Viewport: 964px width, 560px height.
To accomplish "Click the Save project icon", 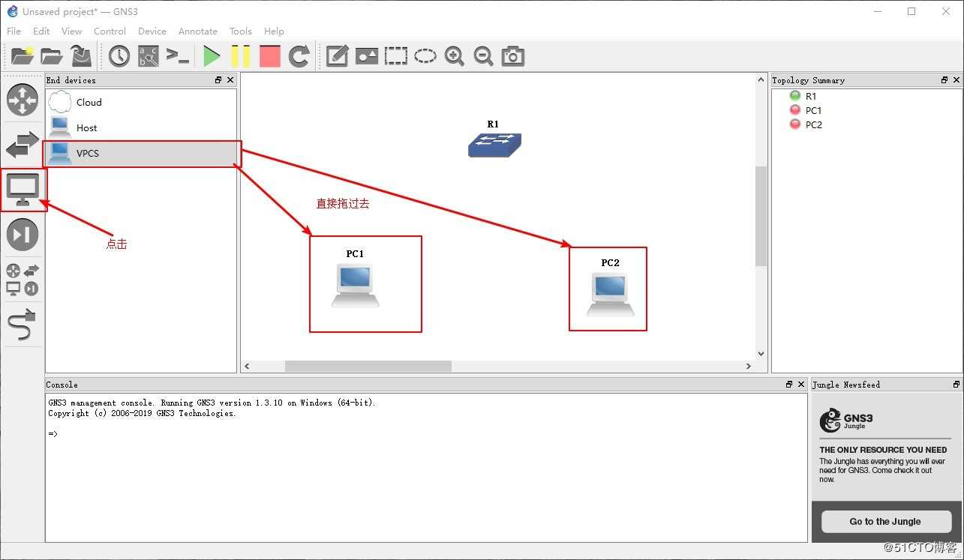I will pyautogui.click(x=81, y=55).
